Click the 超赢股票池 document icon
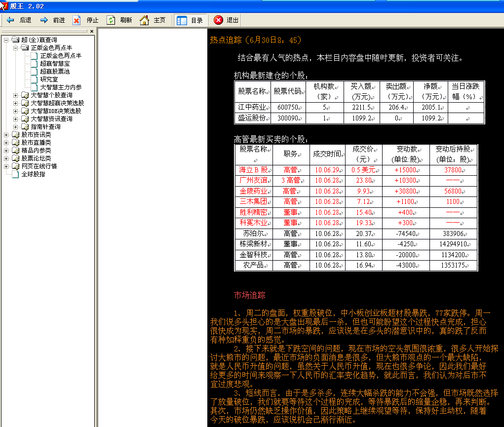The width and height of the screenshot is (504, 427). 35,72
